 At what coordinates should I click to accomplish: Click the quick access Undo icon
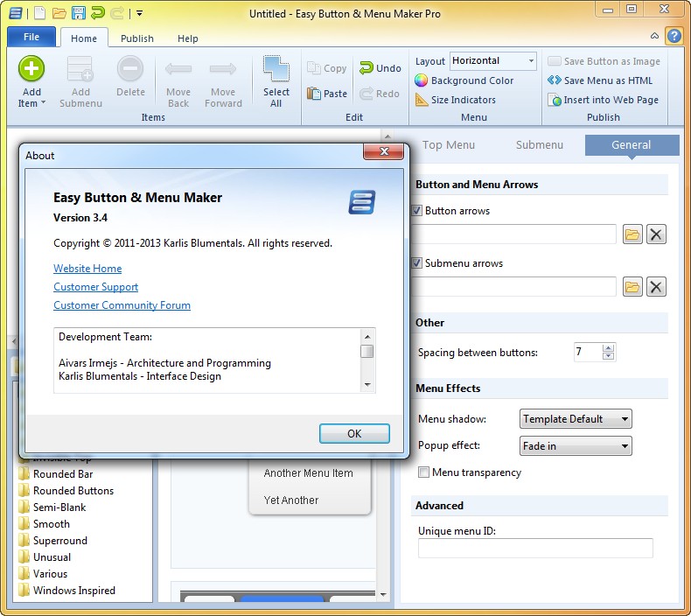pos(97,13)
